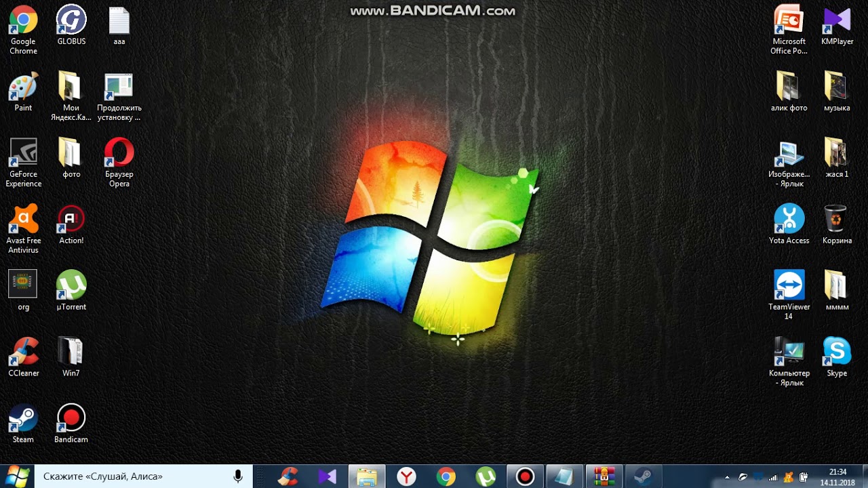Viewport: 868px width, 488px height.
Task: Show hidden system tray icons
Action: (727, 477)
